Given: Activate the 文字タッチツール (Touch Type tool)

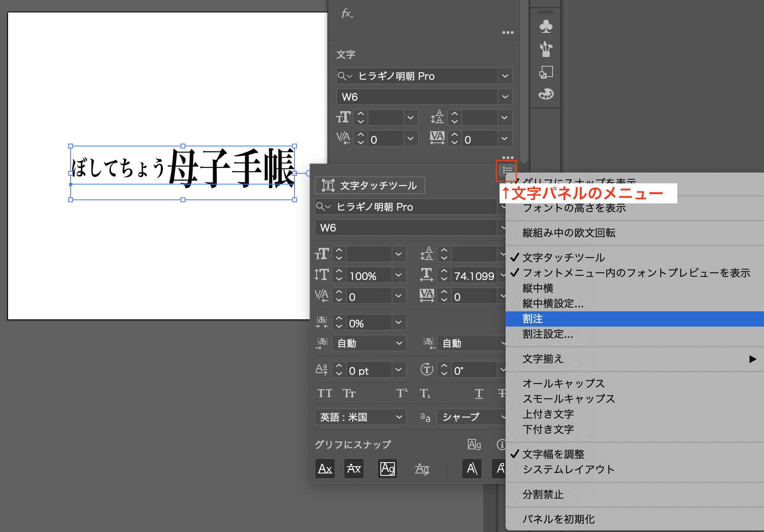Looking at the screenshot, I should [x=369, y=185].
